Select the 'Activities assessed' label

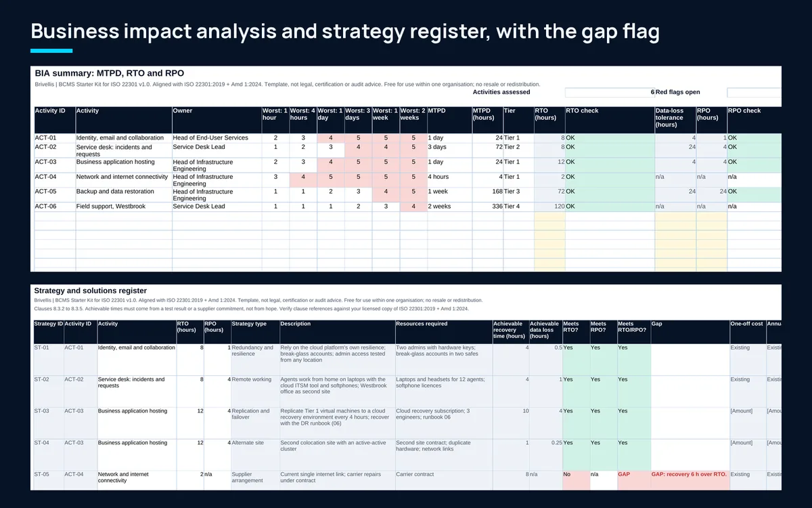[x=501, y=92]
